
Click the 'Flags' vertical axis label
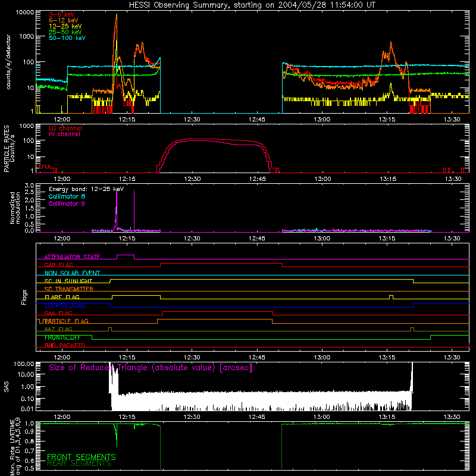click(x=24, y=297)
